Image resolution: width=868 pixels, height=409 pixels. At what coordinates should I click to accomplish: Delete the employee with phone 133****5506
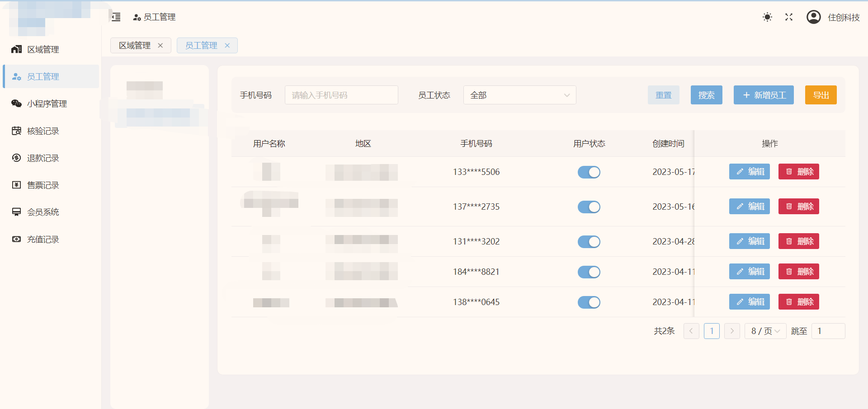tap(799, 172)
